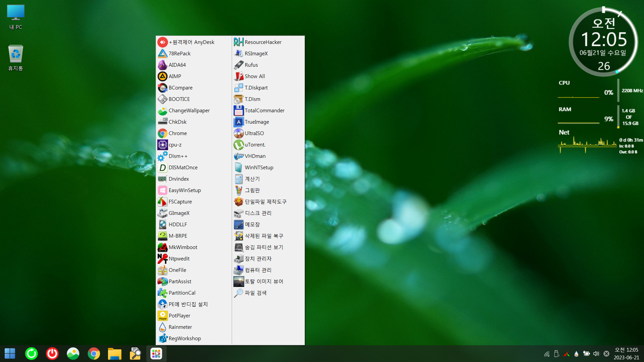This screenshot has width=644, height=362.
Task: Launch BOOTICE icon
Action: click(163, 99)
